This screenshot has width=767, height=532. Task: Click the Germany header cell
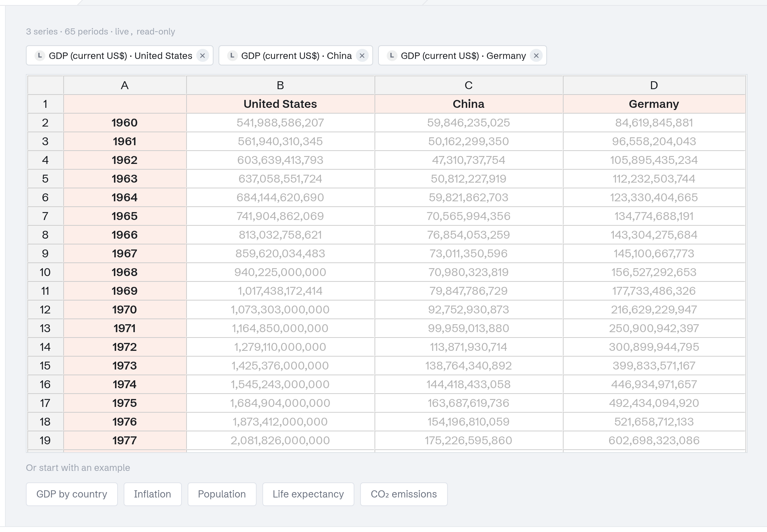tap(654, 104)
